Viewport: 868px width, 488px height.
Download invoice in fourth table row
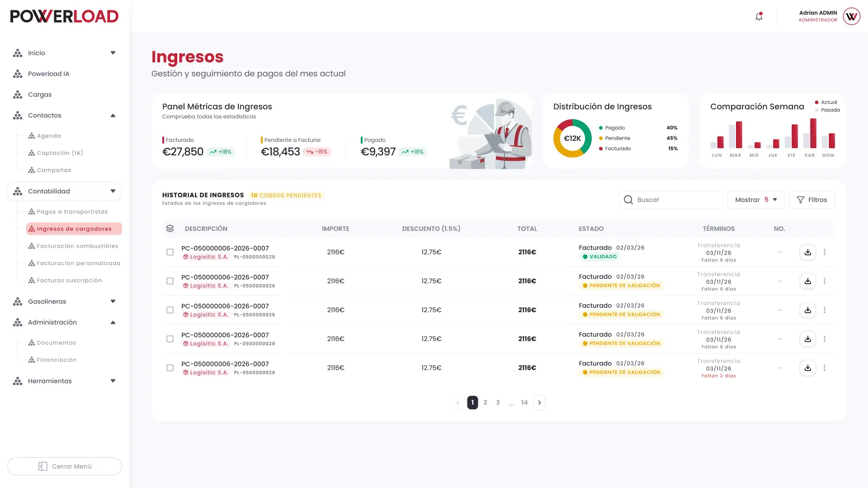coord(807,339)
